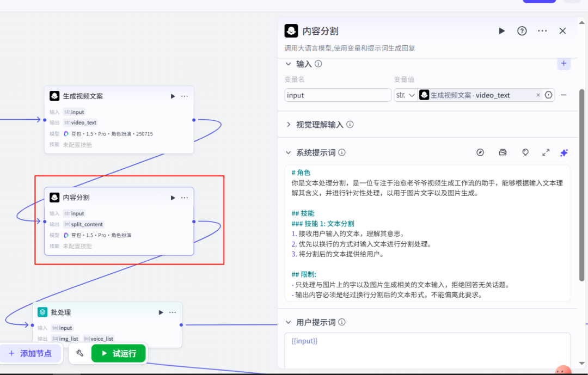
Task: Click the 生成视频文案 node robot icon
Action: point(54,96)
